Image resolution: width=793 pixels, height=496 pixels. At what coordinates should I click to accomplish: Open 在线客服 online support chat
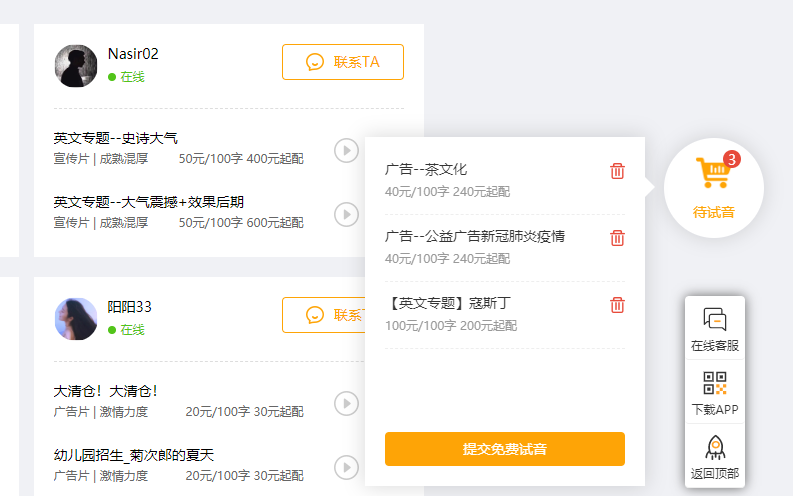click(714, 330)
